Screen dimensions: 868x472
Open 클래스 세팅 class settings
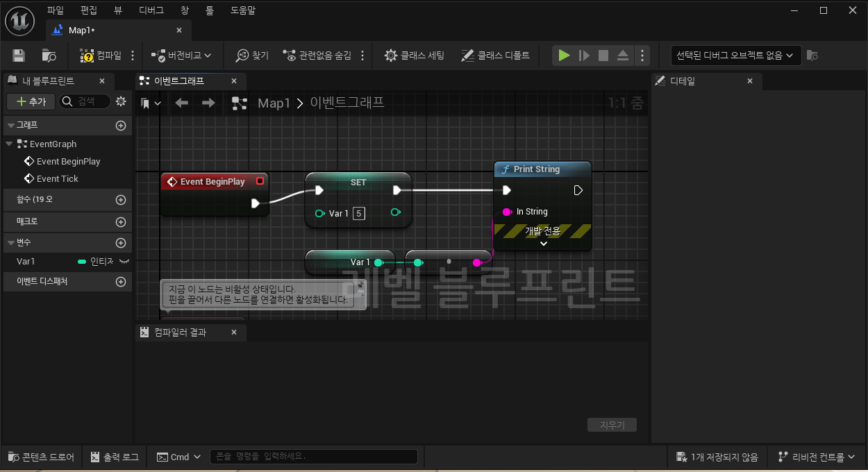click(x=415, y=56)
